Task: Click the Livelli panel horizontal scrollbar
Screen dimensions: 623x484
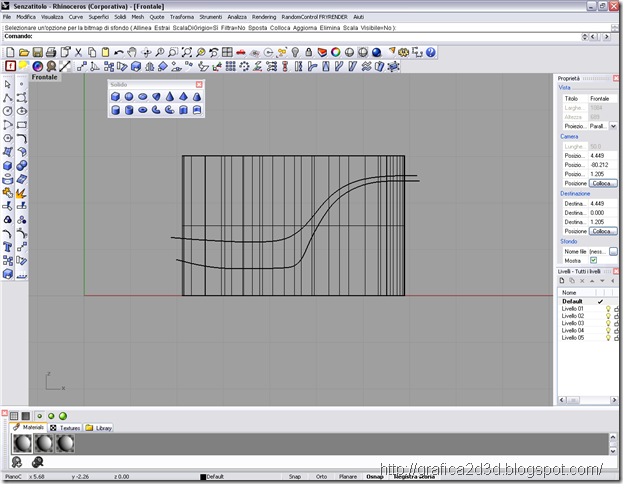Action: coord(588,400)
